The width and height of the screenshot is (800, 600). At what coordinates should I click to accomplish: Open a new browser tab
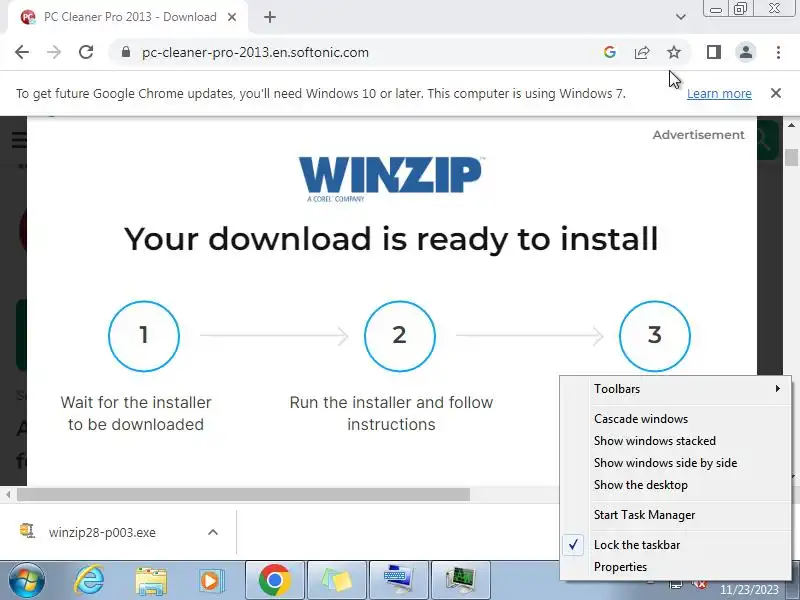[269, 17]
